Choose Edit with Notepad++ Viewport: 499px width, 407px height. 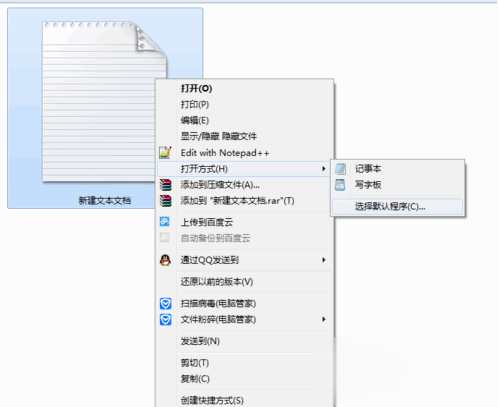point(244,153)
